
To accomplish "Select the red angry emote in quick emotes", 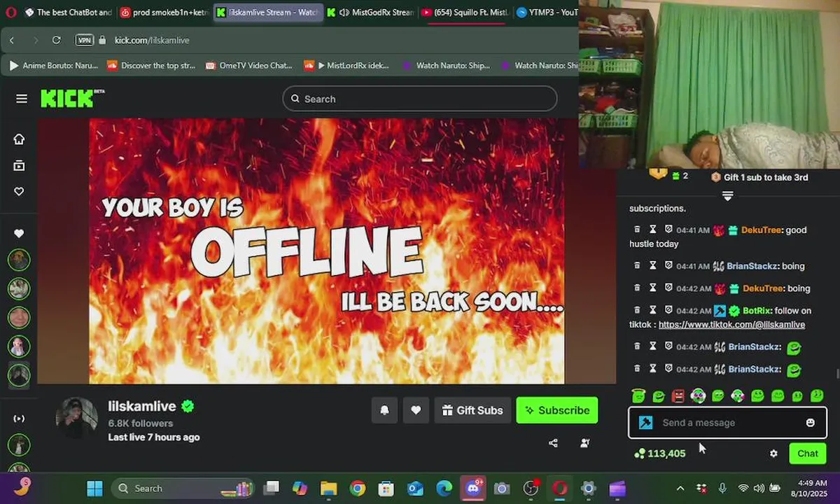I will click(x=678, y=396).
